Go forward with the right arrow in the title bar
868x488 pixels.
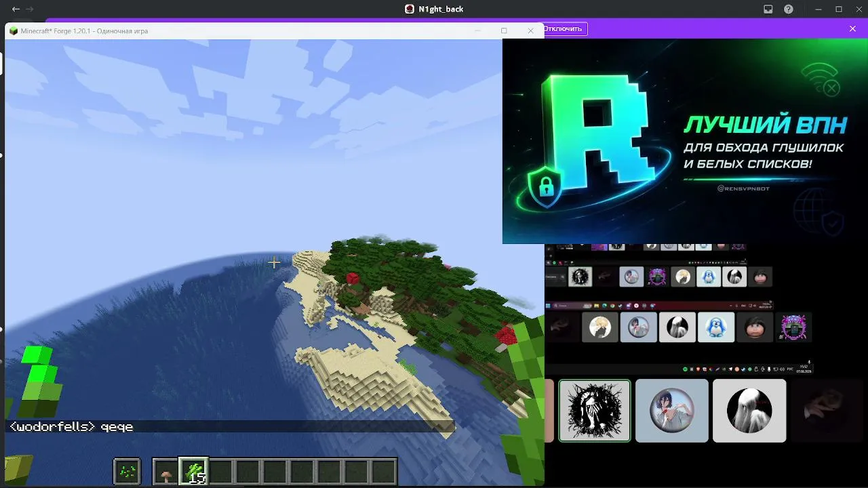pos(29,9)
